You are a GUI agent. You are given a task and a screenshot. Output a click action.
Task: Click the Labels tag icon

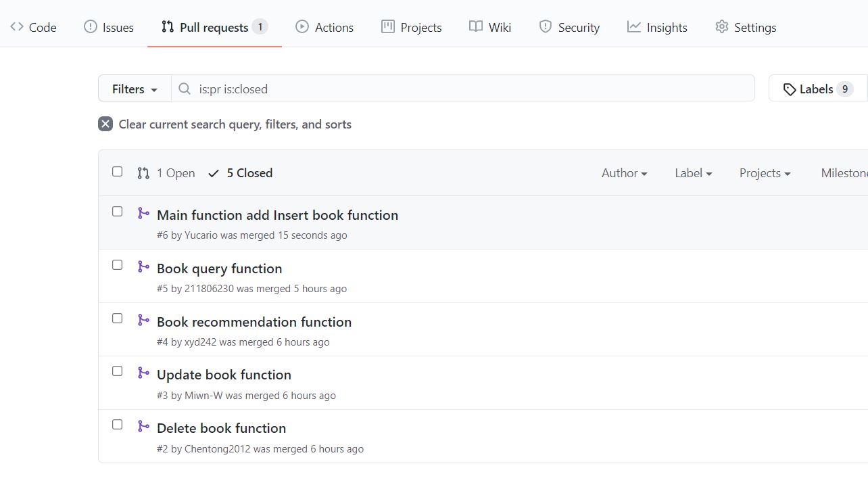pos(789,89)
